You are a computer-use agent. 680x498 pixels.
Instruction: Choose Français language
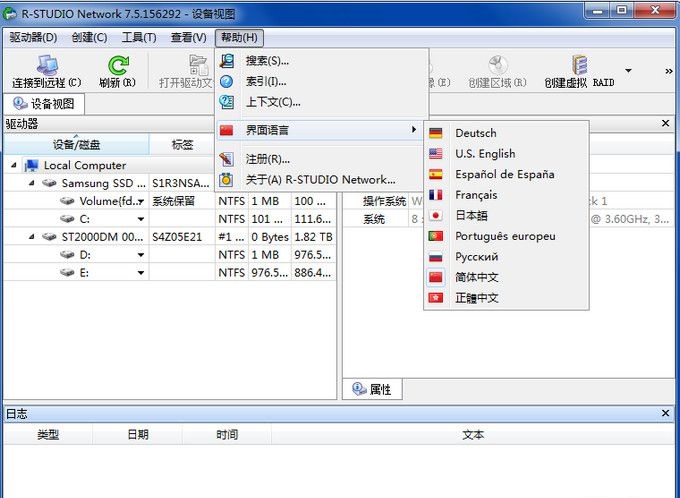coord(506,195)
